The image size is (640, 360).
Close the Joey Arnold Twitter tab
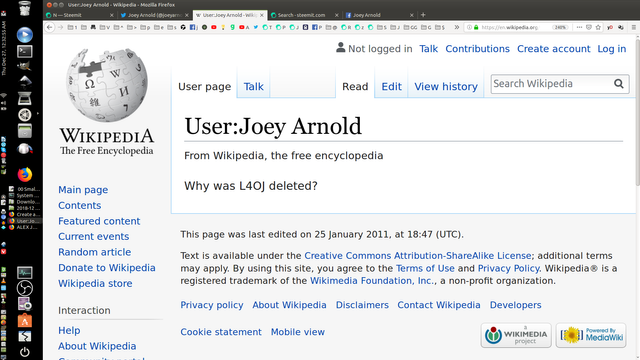[x=187, y=15]
